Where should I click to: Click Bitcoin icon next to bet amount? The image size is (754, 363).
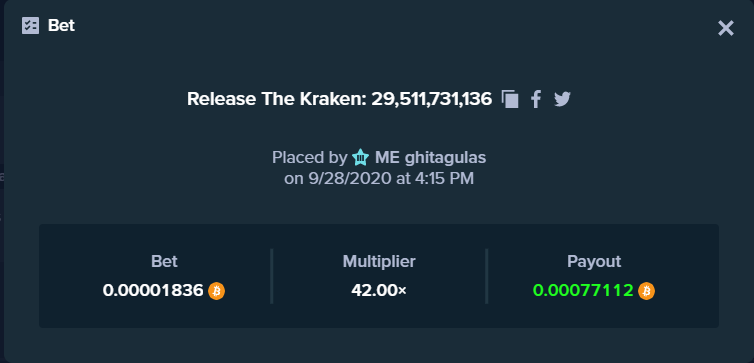pos(216,291)
